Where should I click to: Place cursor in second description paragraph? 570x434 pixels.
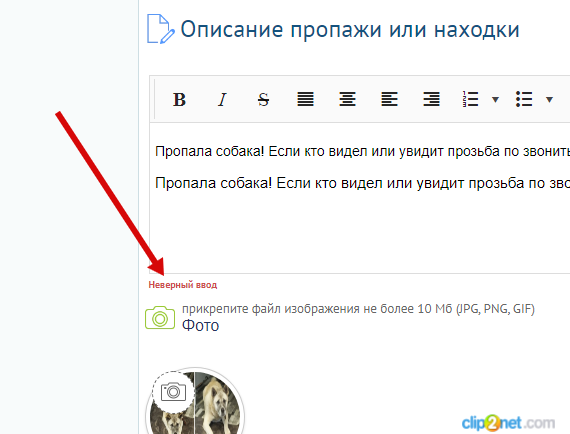[362, 183]
